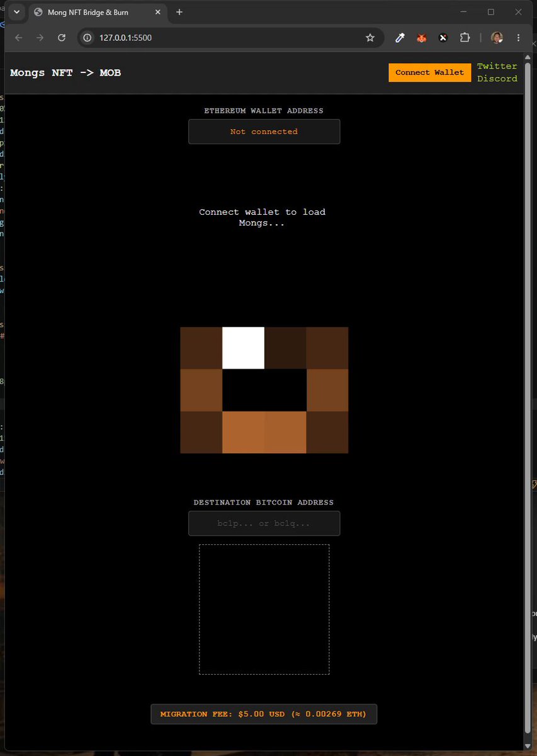Screen dimensions: 537x756
Task: Click the dashed empty preview box
Action: (x=264, y=609)
